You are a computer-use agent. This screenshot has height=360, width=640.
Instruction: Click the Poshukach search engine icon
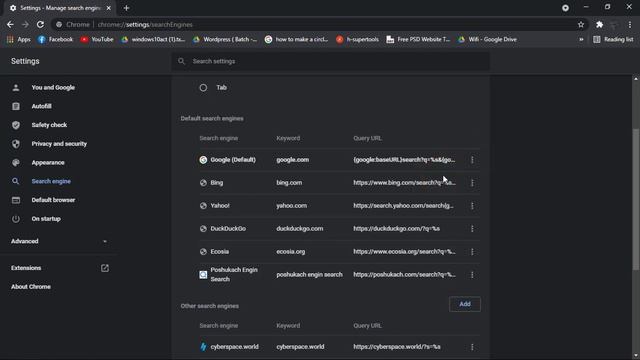203,275
